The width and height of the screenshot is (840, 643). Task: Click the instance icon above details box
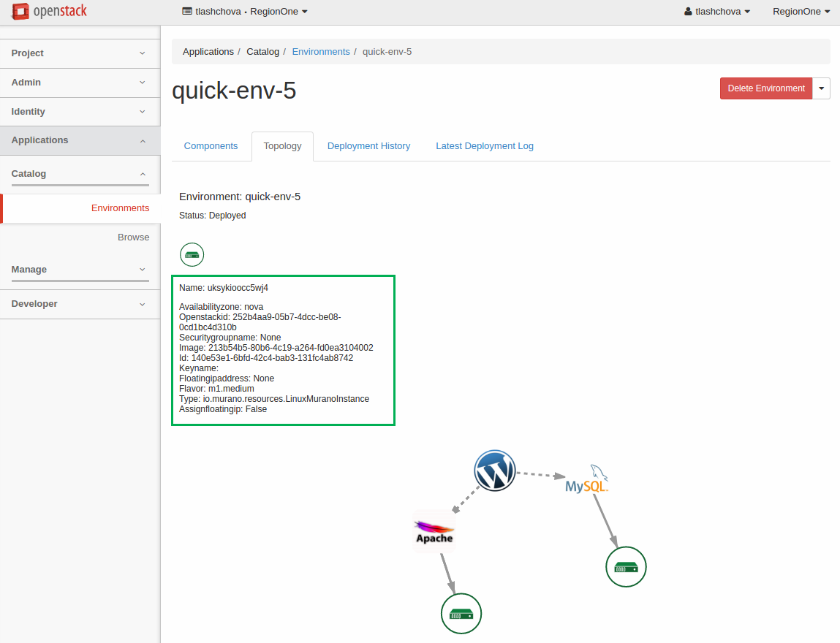[x=192, y=255]
